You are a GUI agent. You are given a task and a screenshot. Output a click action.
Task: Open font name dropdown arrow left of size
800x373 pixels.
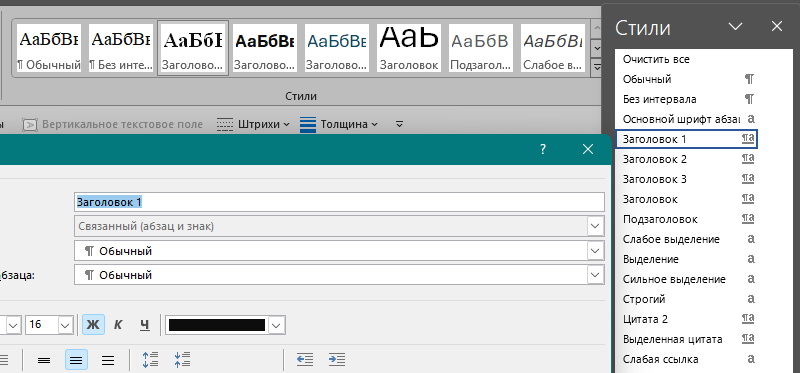13,325
